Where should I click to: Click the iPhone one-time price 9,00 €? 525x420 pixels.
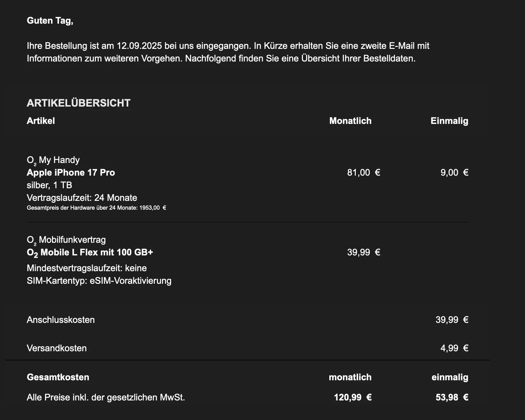pos(454,172)
